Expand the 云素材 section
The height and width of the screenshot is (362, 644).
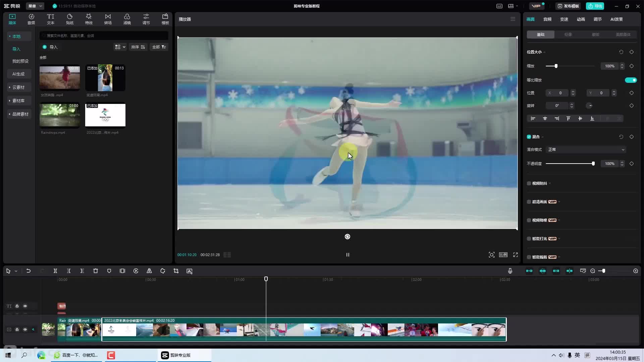[19, 87]
